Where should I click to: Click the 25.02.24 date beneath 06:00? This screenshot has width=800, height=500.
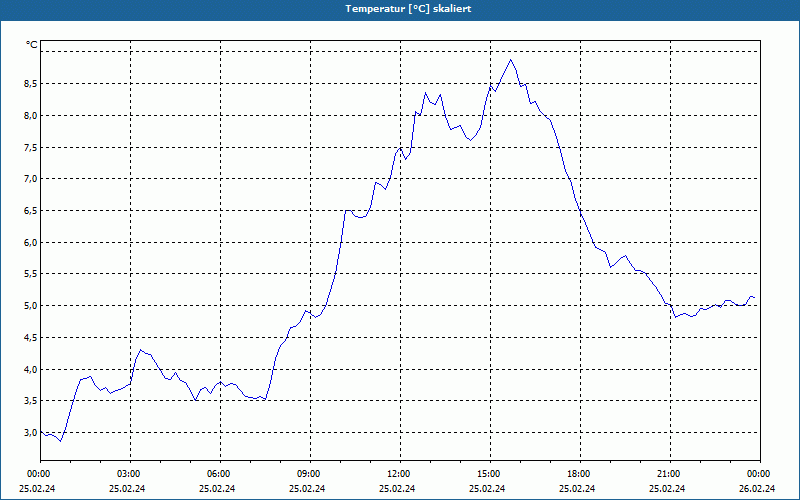coord(217,488)
